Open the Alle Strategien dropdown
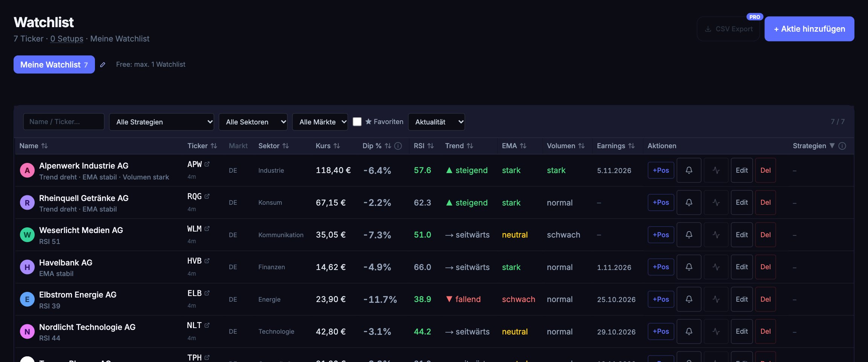 click(162, 122)
